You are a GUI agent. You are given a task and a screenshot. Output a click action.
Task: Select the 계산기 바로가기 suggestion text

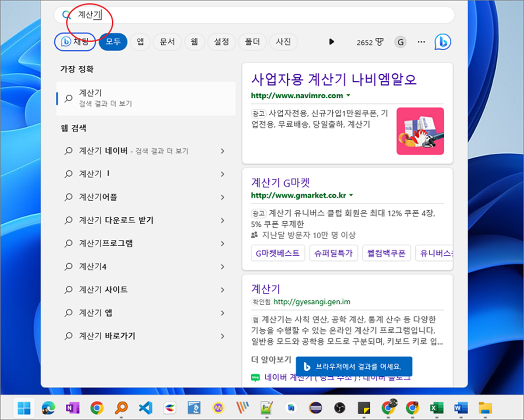107,336
